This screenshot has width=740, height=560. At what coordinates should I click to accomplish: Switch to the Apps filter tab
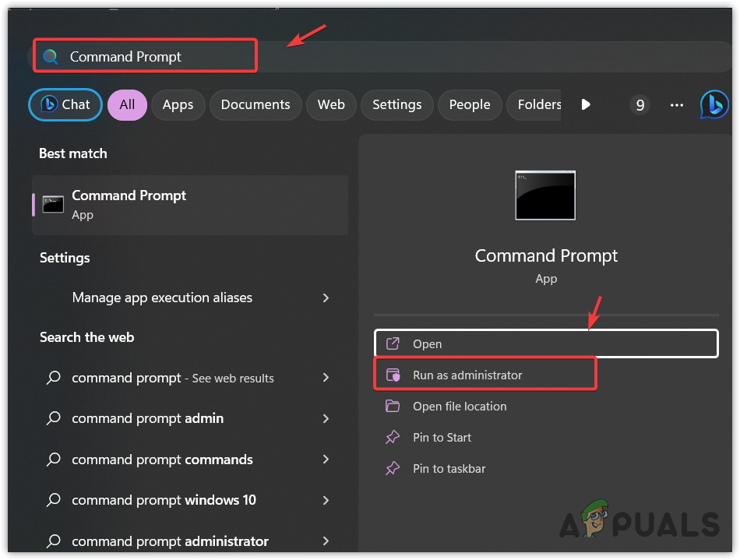[x=178, y=104]
